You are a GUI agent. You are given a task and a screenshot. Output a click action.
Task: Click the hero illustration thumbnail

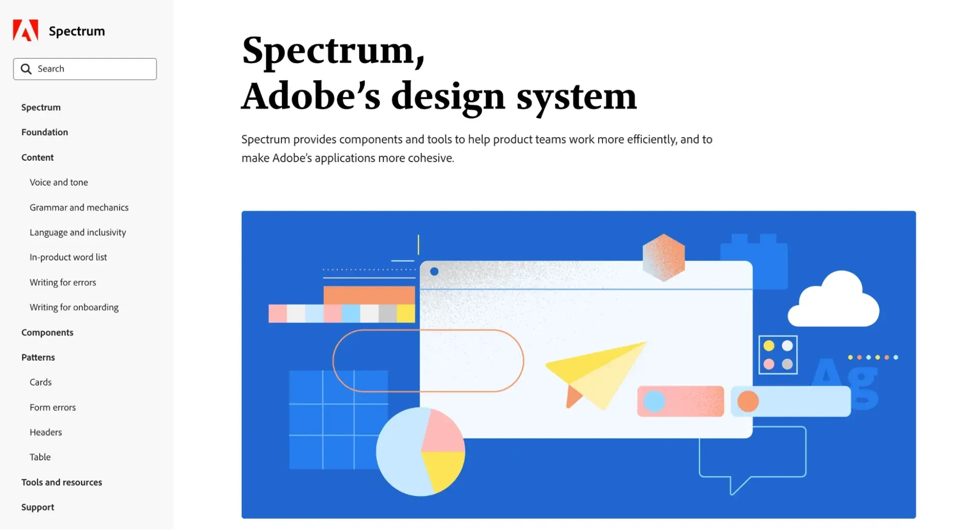point(578,364)
